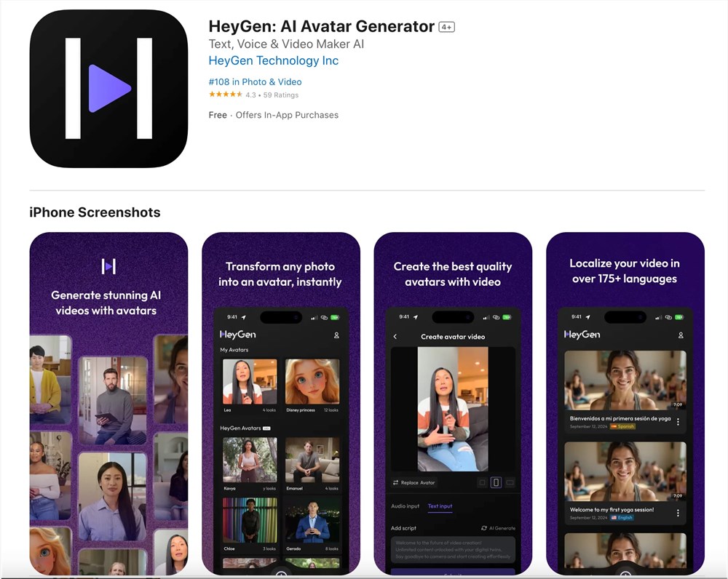This screenshot has width=728, height=579.
Task: Click the "HeyGen: AI Avatar Generator" title
Action: pyautogui.click(x=321, y=26)
